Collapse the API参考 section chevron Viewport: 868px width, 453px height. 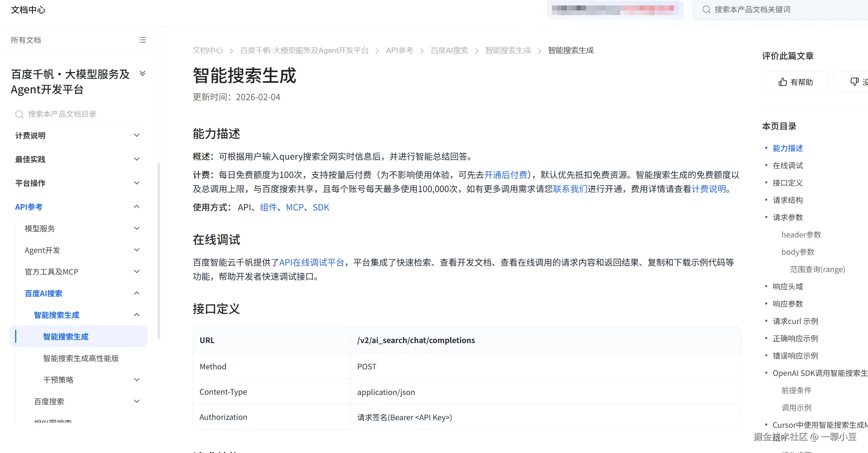pyautogui.click(x=137, y=207)
